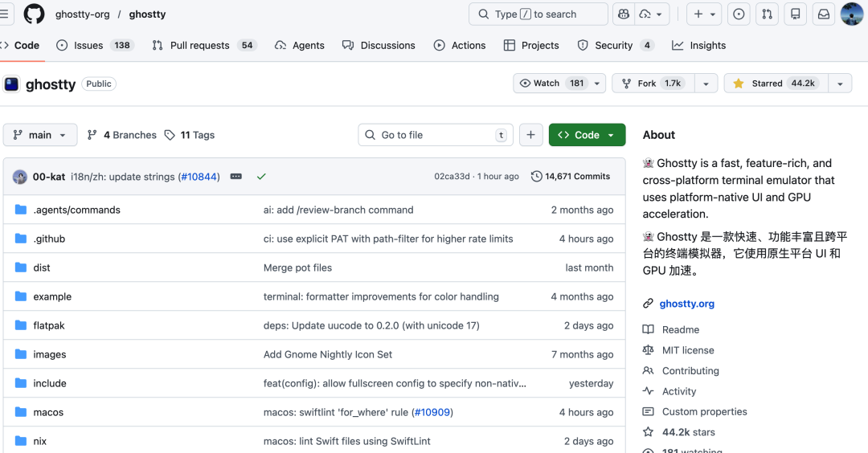Viewport: 868px width, 453px height.
Task: Switch to the Discussions tab
Action: (379, 45)
